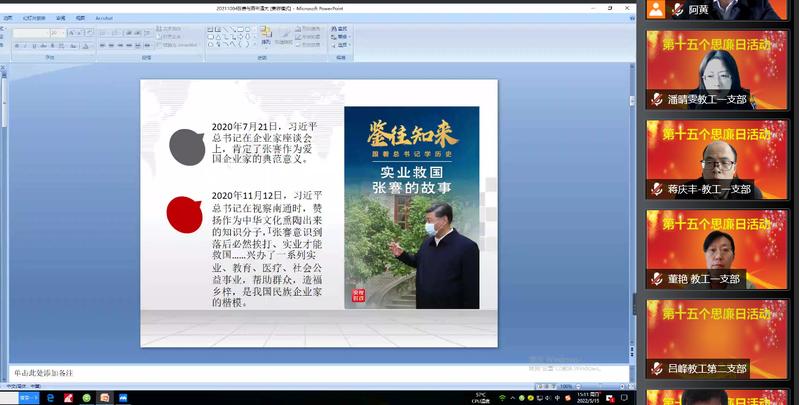Click the PowerPoint taskbar icon
799x405 pixels.
105,397
